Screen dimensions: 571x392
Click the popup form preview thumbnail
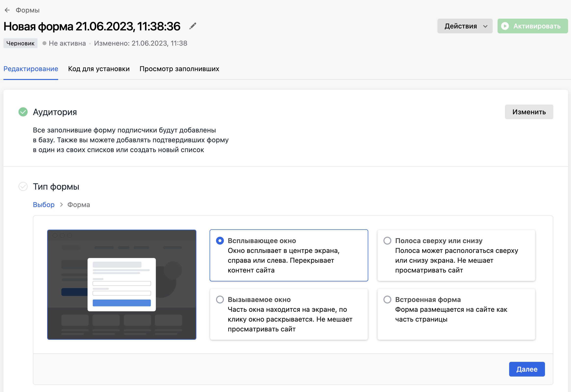point(122,285)
